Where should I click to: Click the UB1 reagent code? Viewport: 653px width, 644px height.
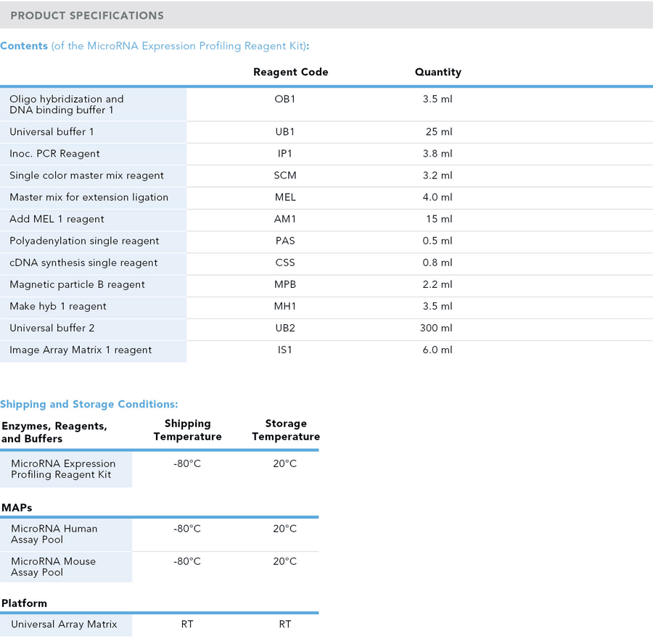pos(285,132)
